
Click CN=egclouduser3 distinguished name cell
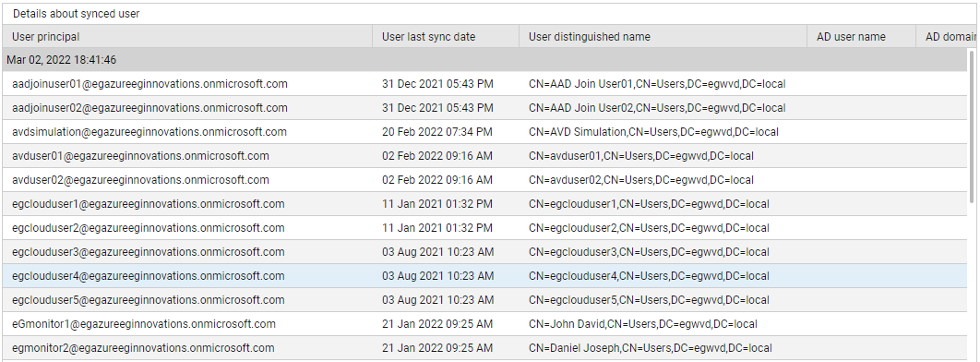click(649, 252)
